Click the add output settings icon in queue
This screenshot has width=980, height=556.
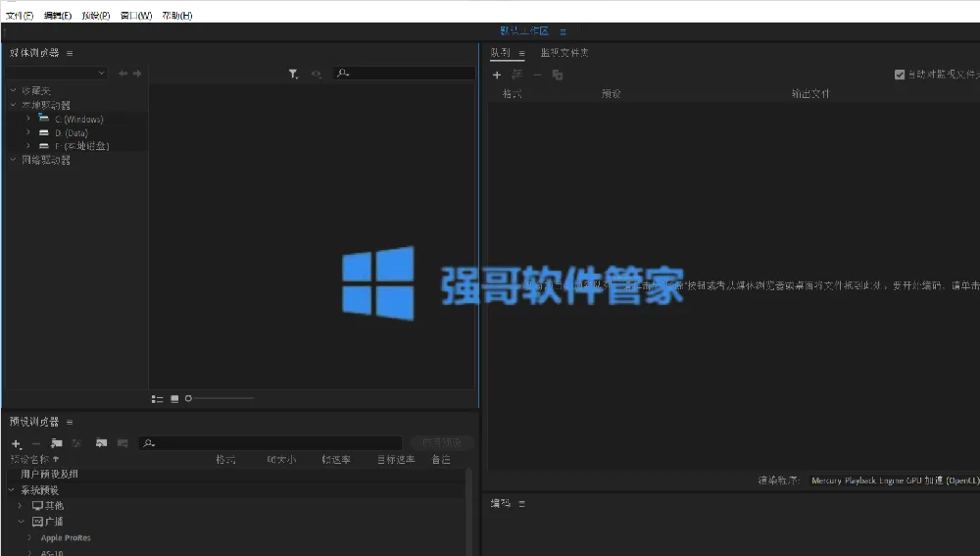517,76
